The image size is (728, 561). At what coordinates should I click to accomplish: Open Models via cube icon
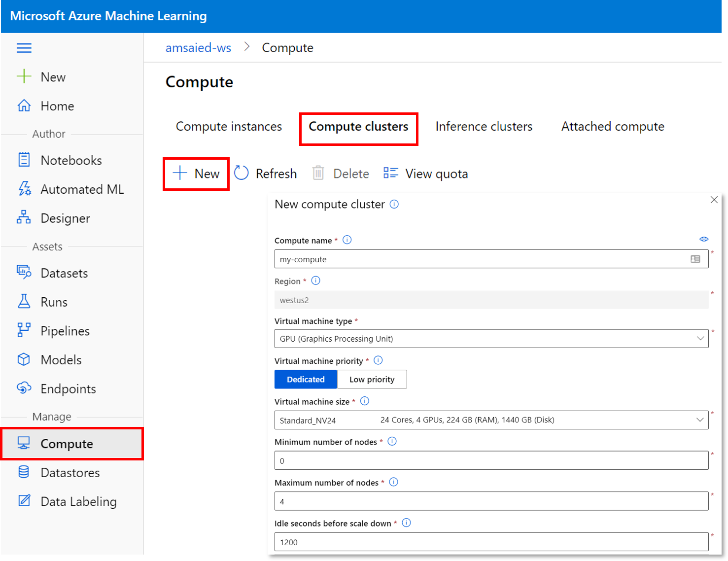(x=24, y=359)
